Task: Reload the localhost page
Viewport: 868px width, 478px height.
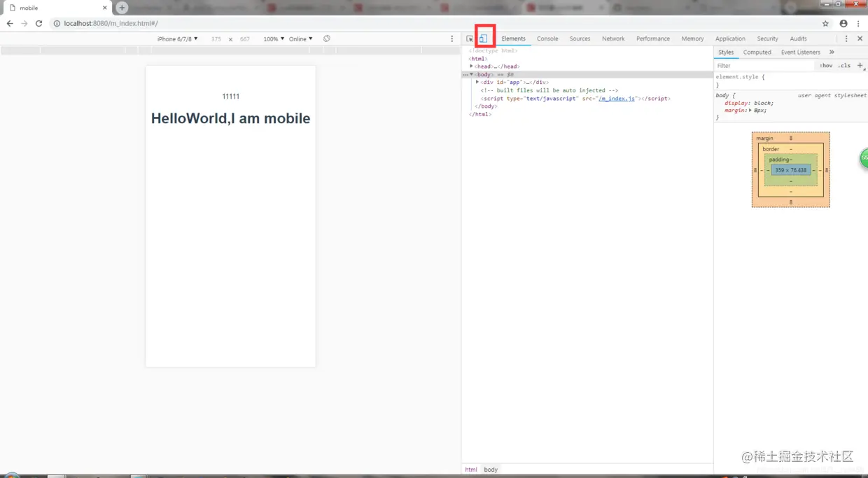Action: point(39,23)
